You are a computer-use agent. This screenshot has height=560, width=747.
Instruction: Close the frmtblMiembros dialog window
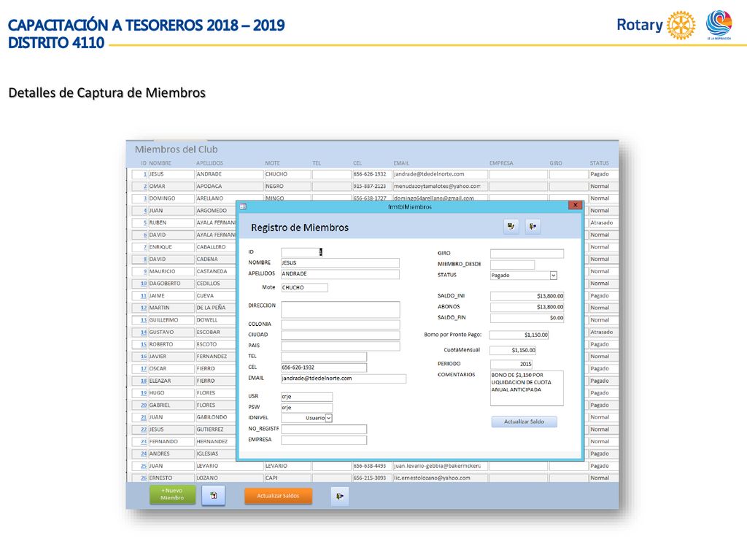pos(575,205)
